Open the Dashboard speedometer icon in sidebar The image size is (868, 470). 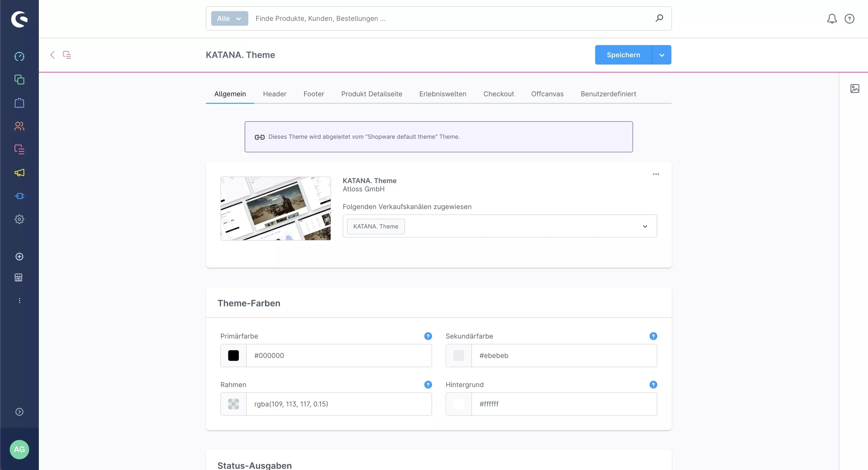pyautogui.click(x=19, y=56)
